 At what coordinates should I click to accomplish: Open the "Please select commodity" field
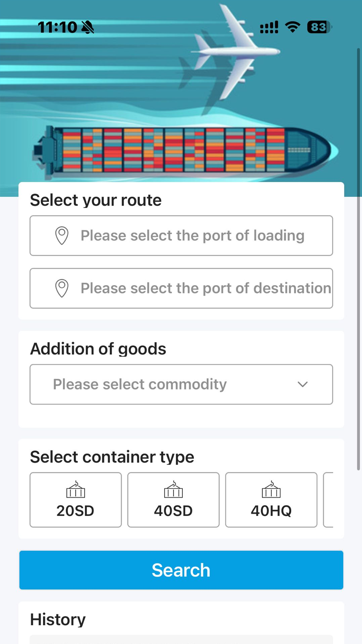[x=140, y=384]
